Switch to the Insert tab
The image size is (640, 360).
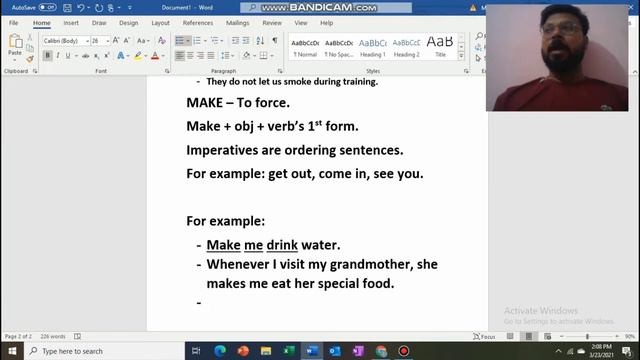(71, 23)
